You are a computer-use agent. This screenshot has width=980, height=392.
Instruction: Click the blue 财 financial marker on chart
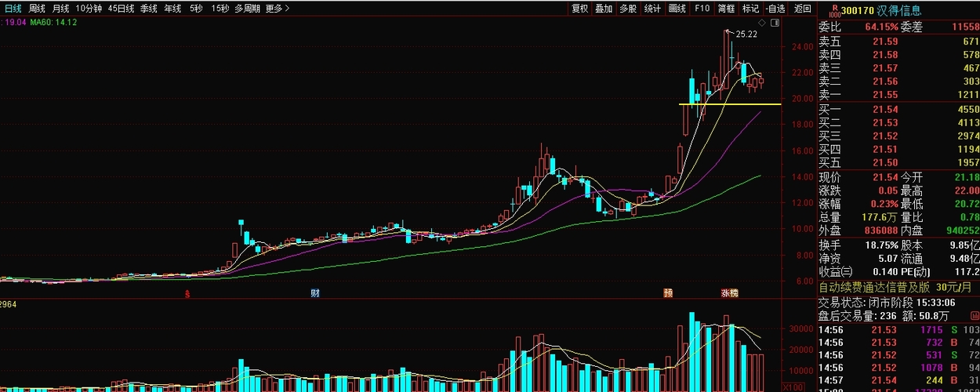(x=315, y=293)
